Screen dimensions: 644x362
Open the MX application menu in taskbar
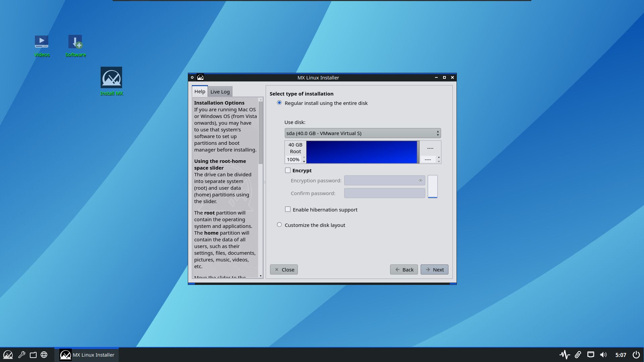(x=8, y=354)
